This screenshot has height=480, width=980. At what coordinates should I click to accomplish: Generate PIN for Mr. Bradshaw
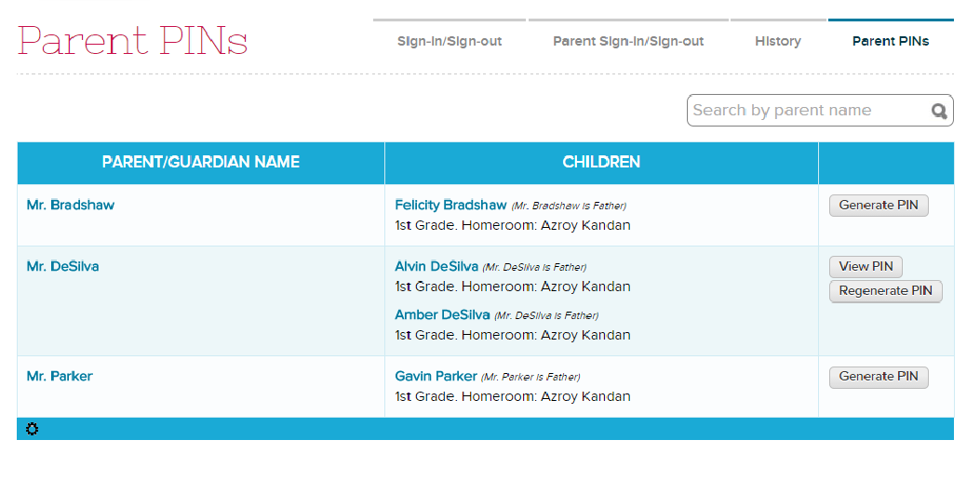(879, 206)
